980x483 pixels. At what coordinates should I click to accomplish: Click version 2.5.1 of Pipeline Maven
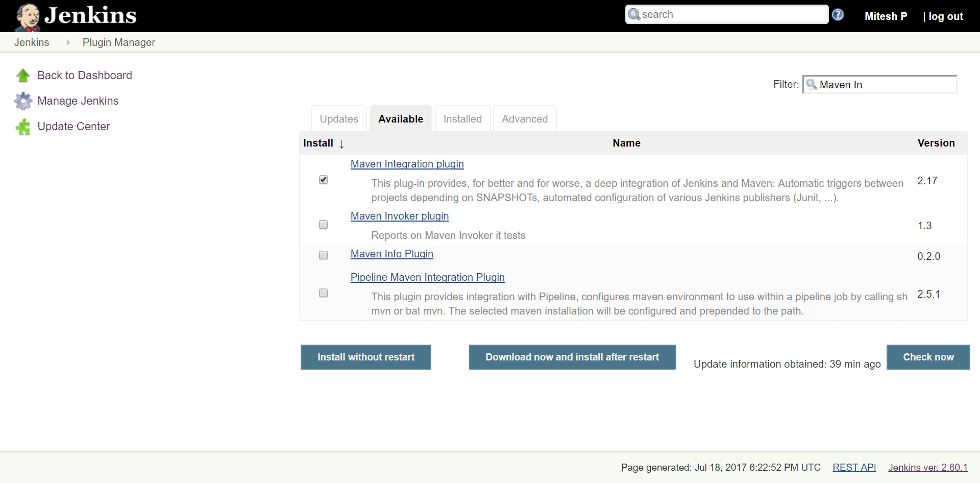click(928, 294)
